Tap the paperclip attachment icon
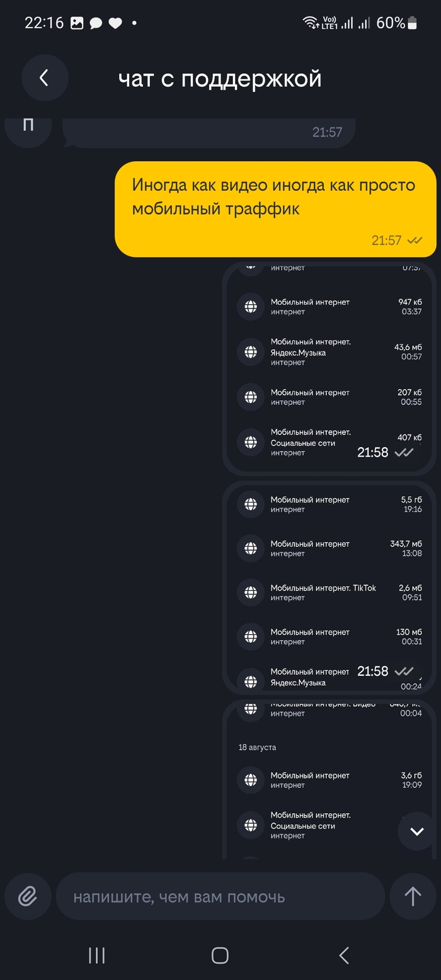 pyautogui.click(x=27, y=896)
